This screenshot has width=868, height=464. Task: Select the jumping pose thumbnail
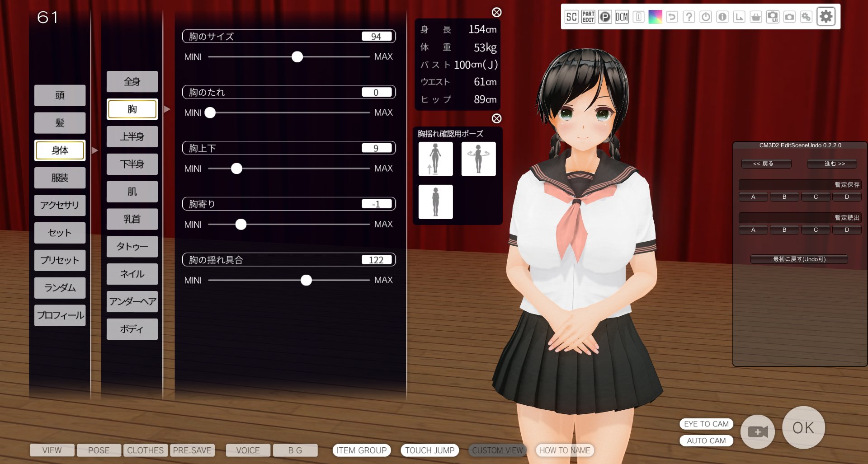(x=435, y=159)
